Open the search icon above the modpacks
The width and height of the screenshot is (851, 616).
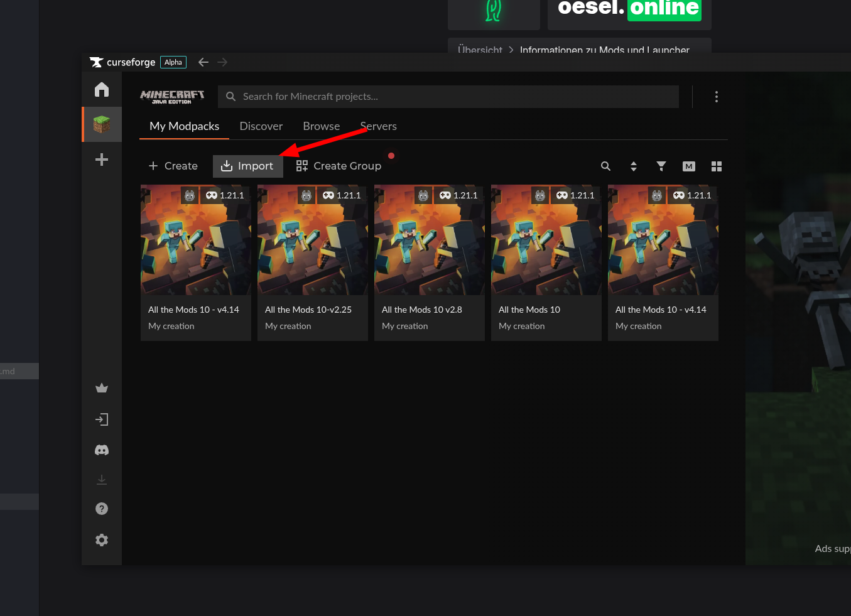click(605, 166)
